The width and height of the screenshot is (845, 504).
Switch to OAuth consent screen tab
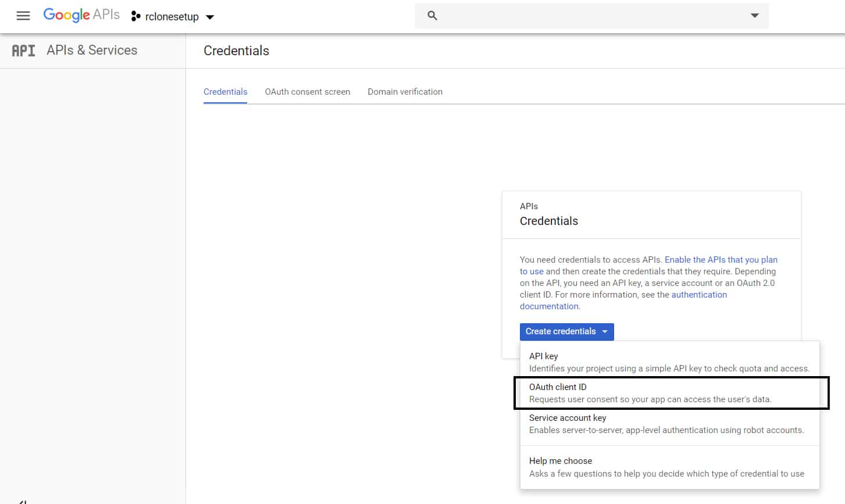point(307,92)
